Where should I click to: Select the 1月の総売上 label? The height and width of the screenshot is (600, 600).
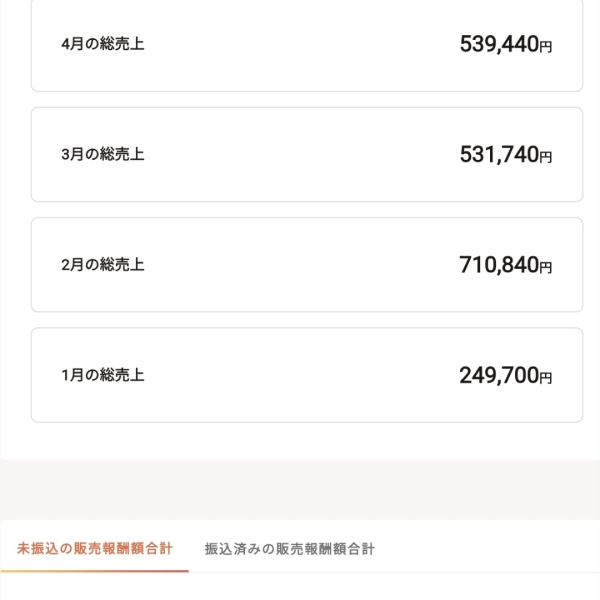[102, 376]
